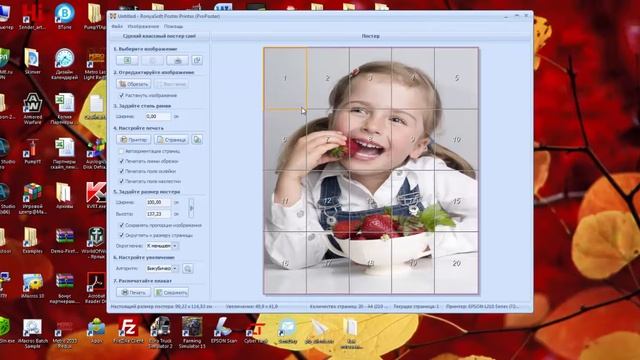This screenshot has width=640, height=360.
Task: Open Acrobat Reader desktop icon
Action: click(96, 288)
